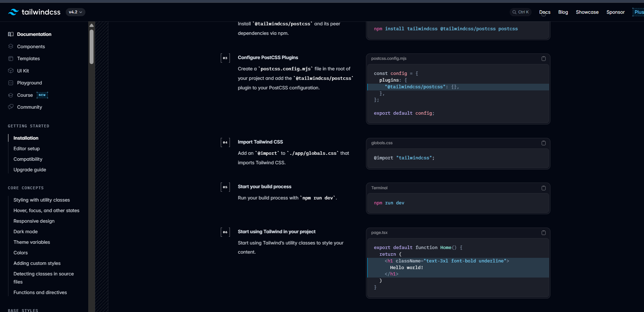This screenshot has height=312, width=644.
Task: Open the UI Kit sidebar link
Action: (x=23, y=71)
